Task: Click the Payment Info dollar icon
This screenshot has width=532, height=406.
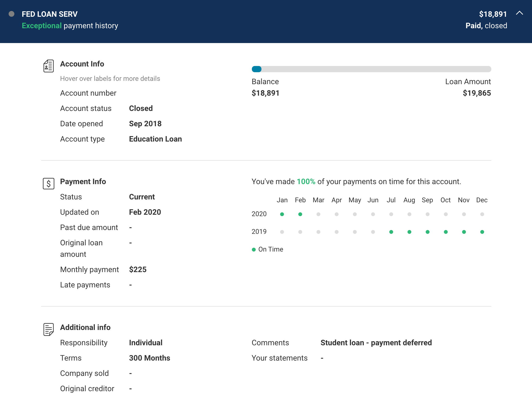Action: click(48, 184)
